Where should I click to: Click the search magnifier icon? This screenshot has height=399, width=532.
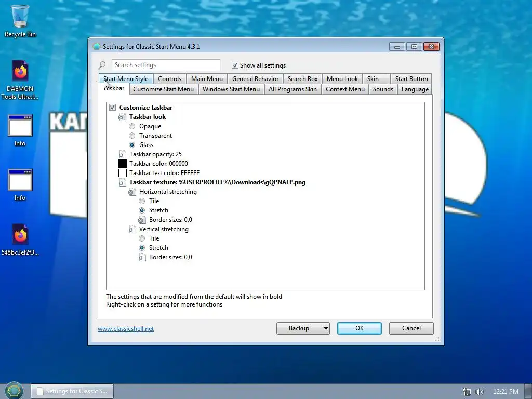pyautogui.click(x=102, y=65)
